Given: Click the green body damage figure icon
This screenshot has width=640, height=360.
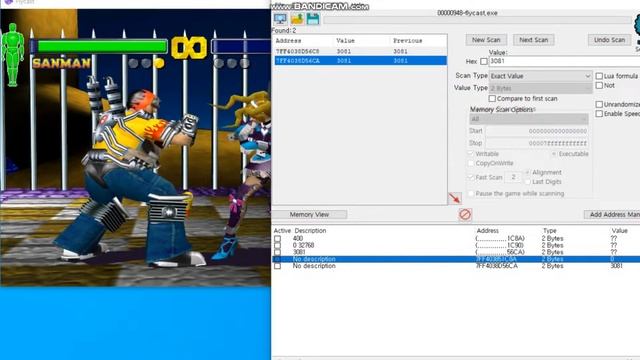Looking at the screenshot, I should coord(13,55).
